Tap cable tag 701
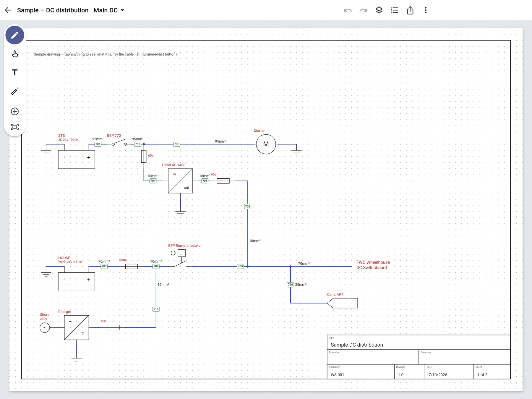Image resolution: width=532 pixels, height=399 pixels. coord(98,144)
